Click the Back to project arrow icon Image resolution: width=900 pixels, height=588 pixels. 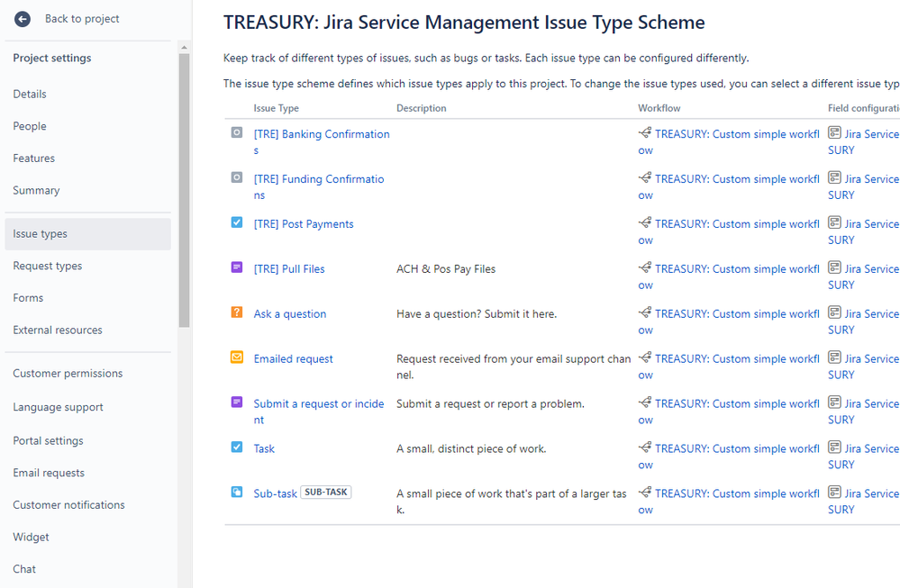coord(23,19)
